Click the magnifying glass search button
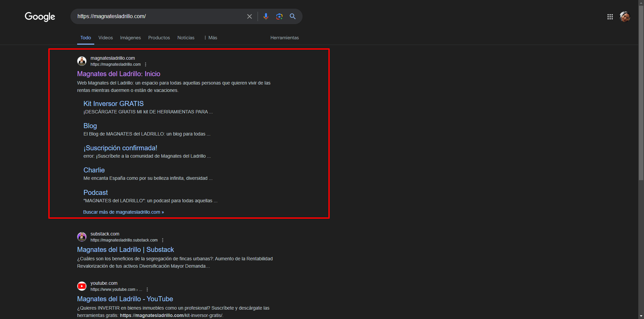This screenshot has height=319, width=644. pos(293,16)
